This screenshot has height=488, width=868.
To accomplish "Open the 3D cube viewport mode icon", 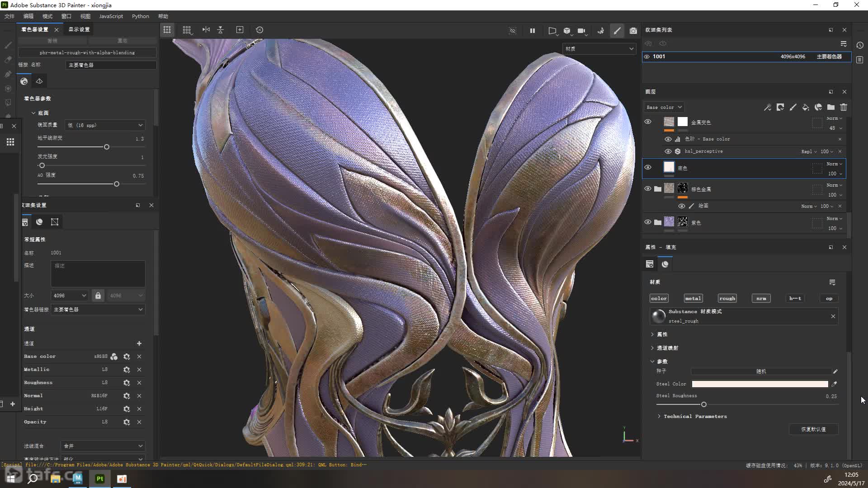I will tap(567, 31).
